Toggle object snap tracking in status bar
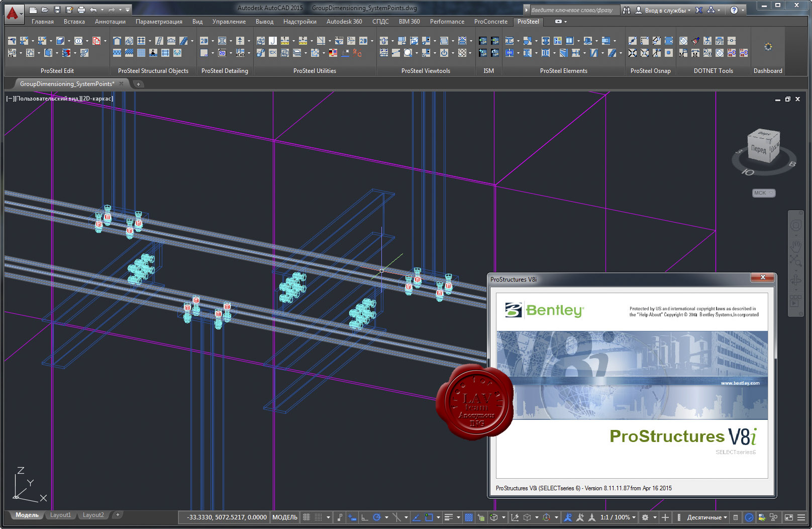 416,517
